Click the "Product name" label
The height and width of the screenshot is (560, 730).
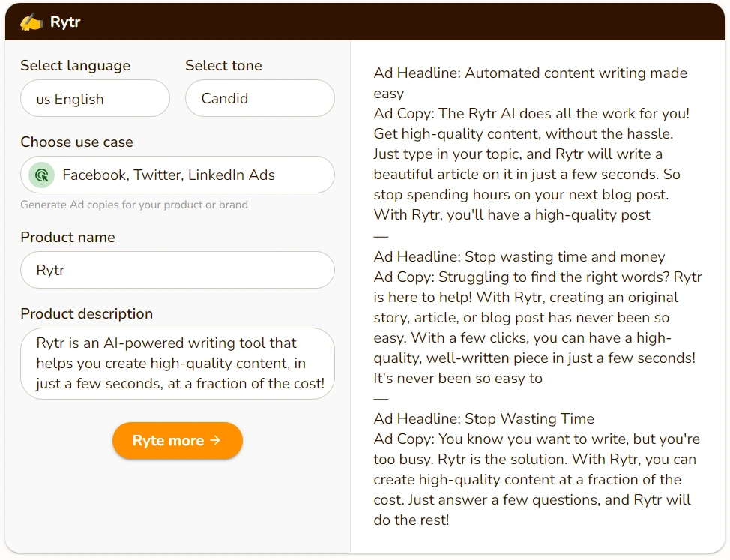(67, 238)
